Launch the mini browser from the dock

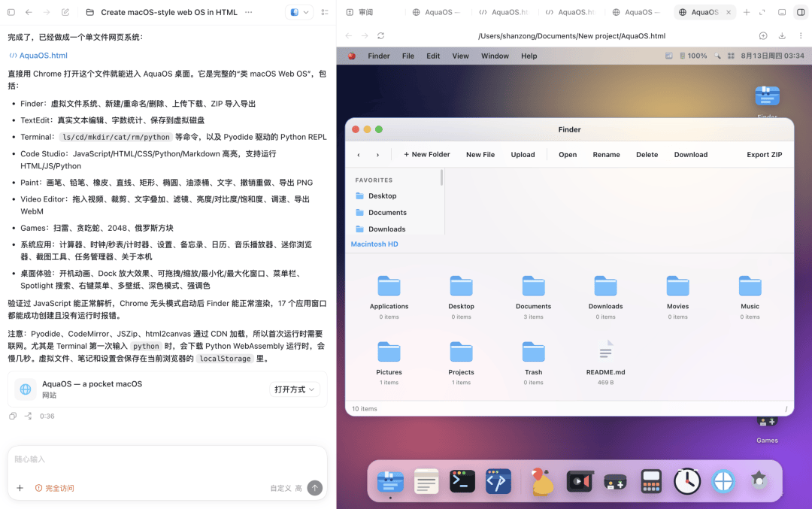pos(723,481)
